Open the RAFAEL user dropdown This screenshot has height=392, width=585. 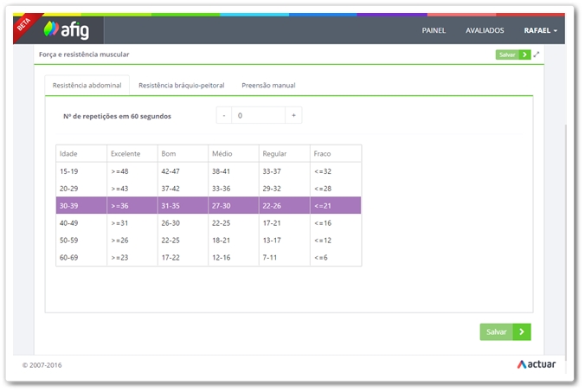click(540, 30)
